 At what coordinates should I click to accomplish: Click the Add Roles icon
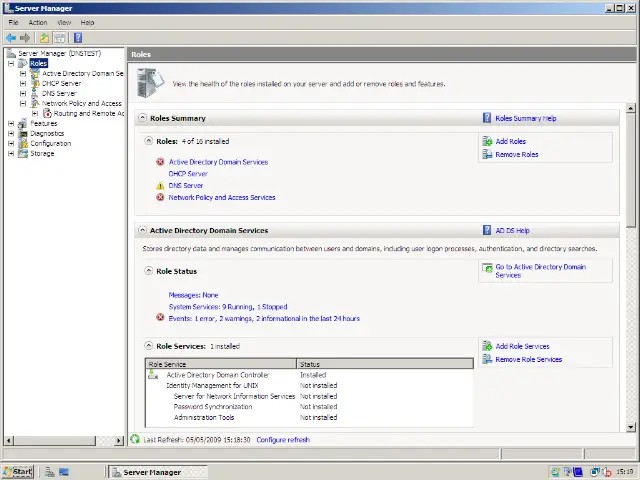pyautogui.click(x=487, y=141)
